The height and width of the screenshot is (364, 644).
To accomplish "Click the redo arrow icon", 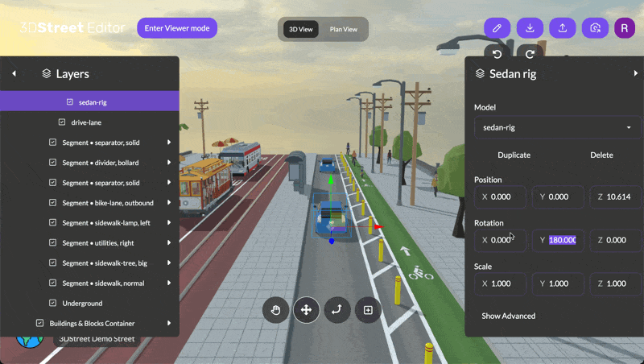I will click(530, 54).
